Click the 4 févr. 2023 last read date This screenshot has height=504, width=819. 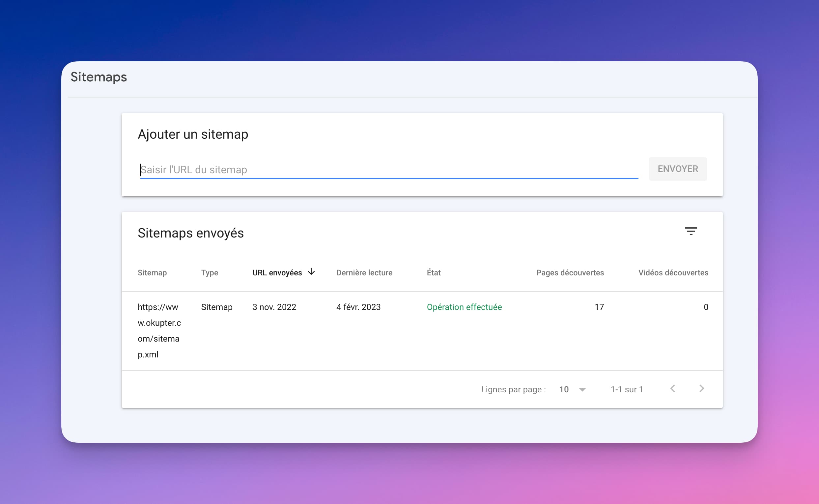click(358, 307)
